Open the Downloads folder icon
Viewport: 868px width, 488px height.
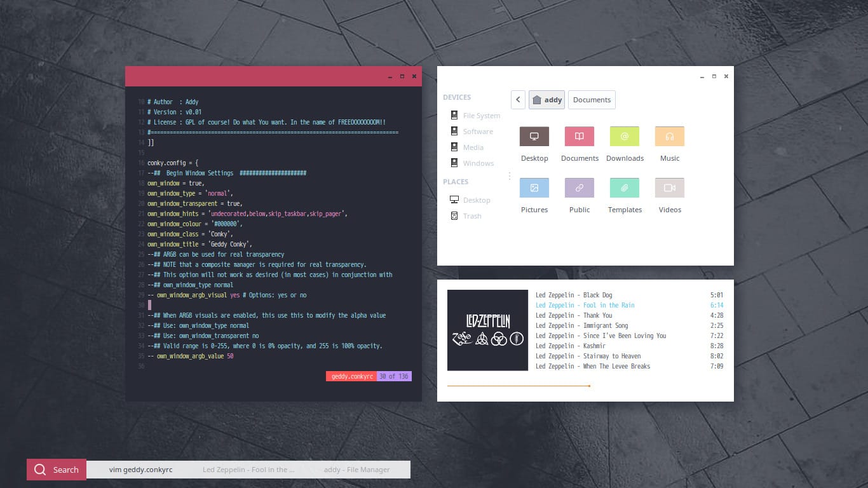coord(625,136)
